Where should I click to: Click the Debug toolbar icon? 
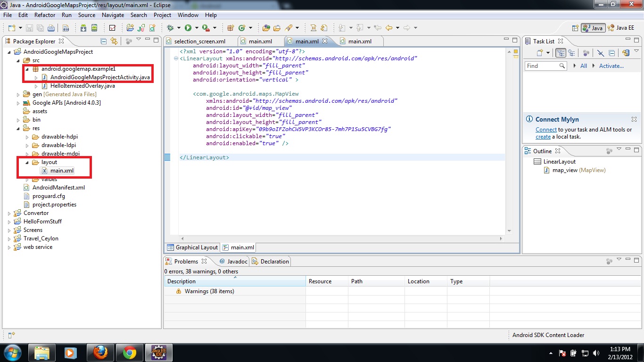pos(171,27)
